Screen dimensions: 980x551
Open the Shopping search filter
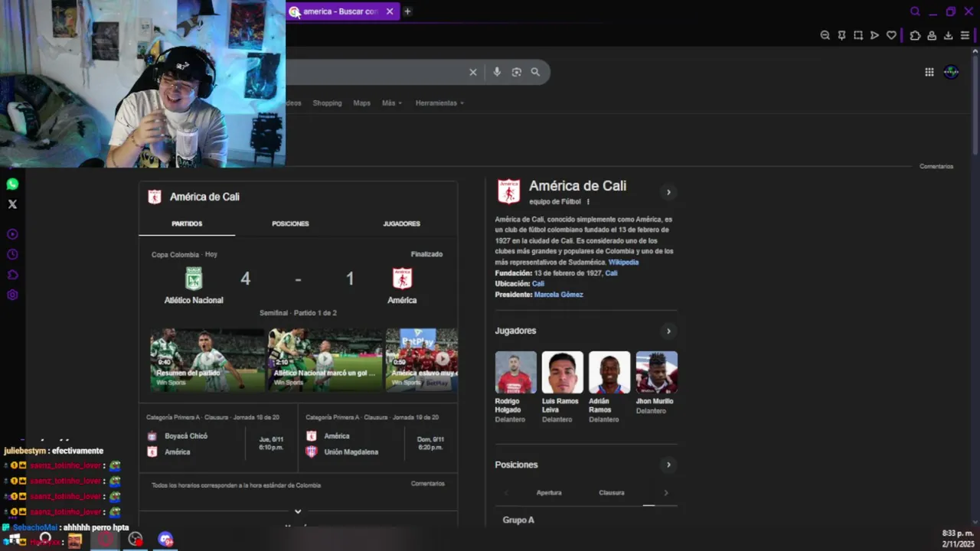point(327,103)
